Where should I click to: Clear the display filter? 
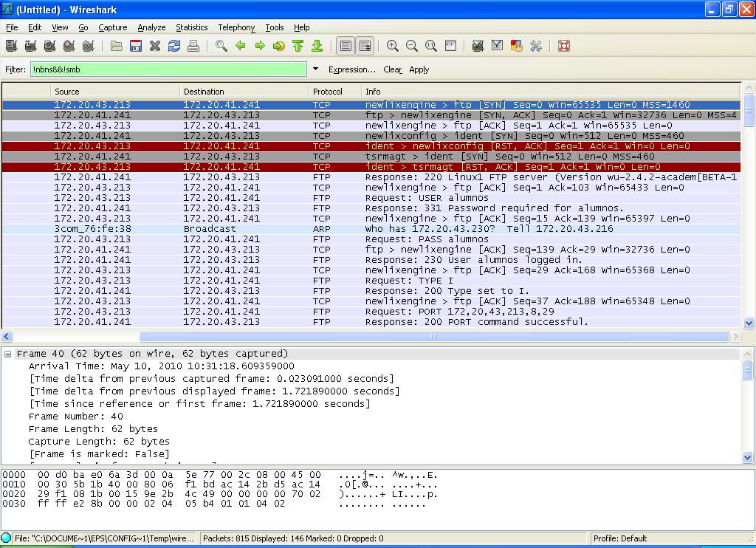pyautogui.click(x=393, y=69)
